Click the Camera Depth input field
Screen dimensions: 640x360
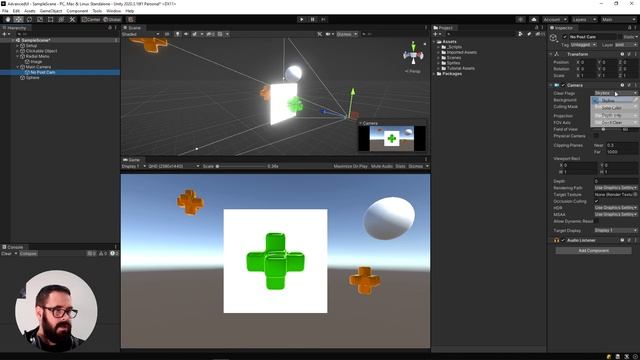[x=616, y=181]
